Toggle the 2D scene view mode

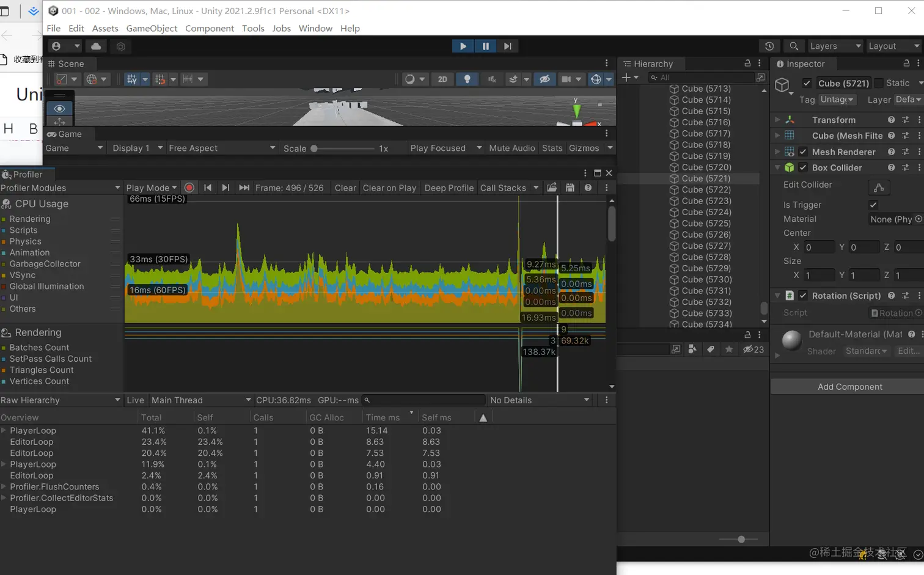[x=442, y=79]
